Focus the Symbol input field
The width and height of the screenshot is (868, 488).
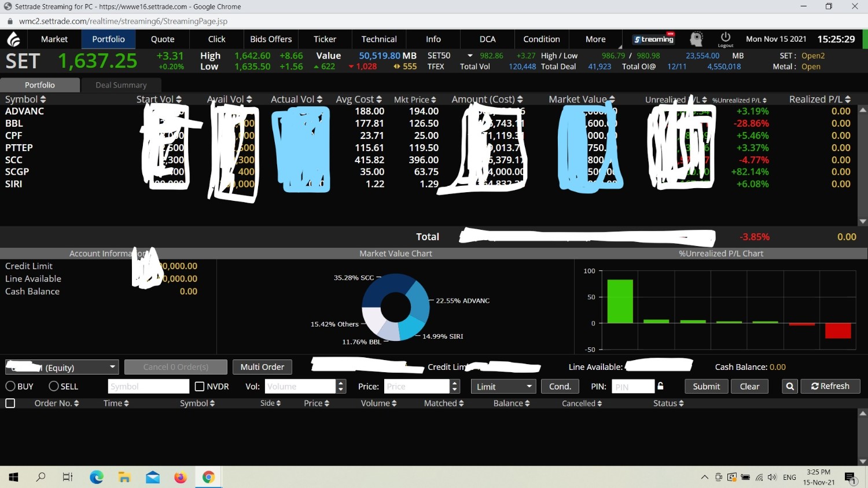pos(149,386)
